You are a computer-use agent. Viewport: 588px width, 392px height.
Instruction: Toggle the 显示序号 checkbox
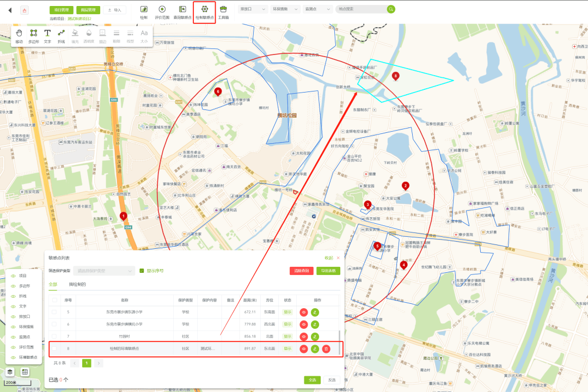point(142,271)
